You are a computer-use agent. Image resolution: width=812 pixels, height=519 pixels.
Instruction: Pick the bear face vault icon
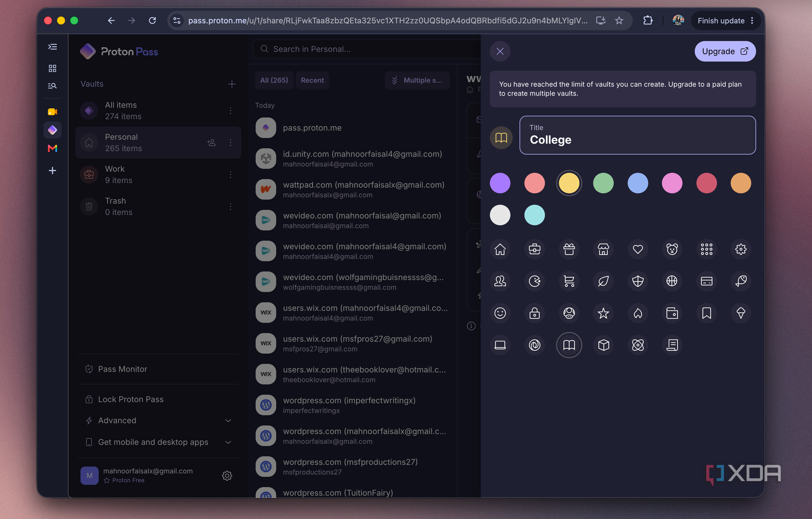[x=672, y=249]
